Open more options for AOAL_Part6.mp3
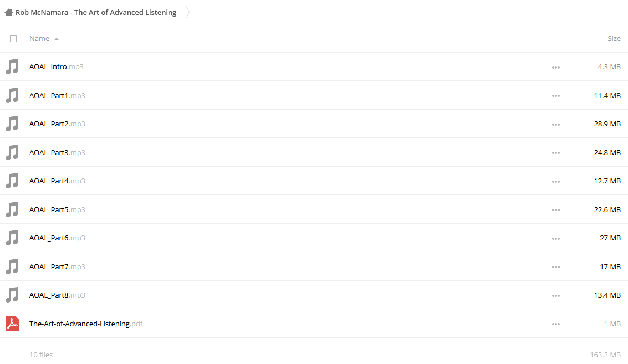Viewport: 628px width, 364px height. coord(555,239)
